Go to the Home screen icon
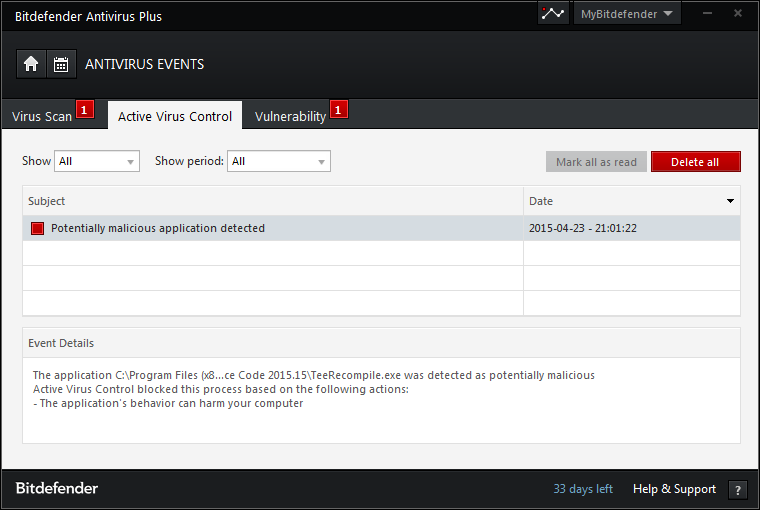This screenshot has width=760, height=510. click(32, 64)
